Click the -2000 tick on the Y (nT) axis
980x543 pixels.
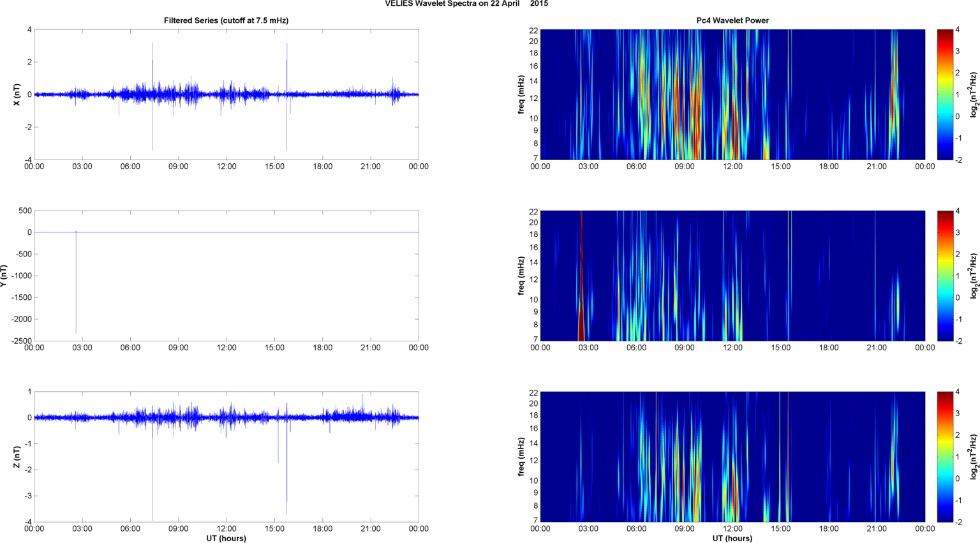pyautogui.click(x=20, y=319)
